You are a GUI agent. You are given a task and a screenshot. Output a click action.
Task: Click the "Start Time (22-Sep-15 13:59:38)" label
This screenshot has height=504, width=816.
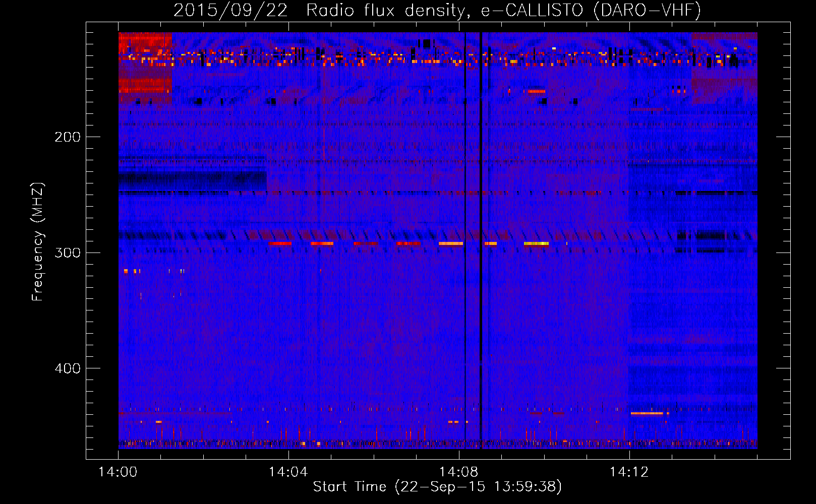click(x=437, y=487)
